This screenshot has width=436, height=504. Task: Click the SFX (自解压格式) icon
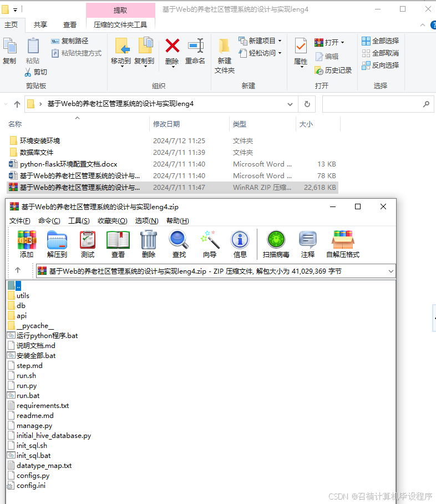(343, 244)
